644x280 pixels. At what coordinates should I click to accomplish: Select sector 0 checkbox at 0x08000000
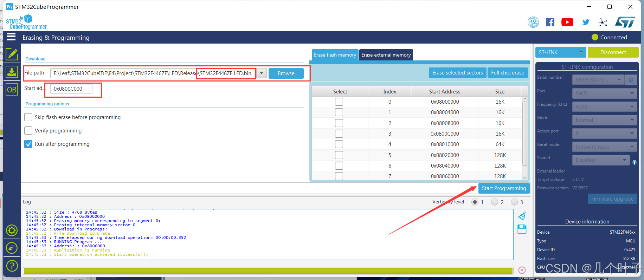point(339,102)
